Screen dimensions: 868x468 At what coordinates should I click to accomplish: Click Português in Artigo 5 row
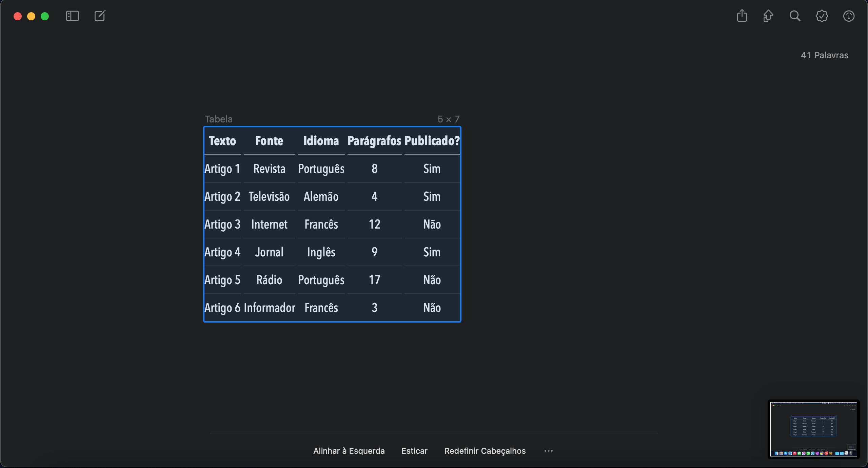(x=321, y=280)
